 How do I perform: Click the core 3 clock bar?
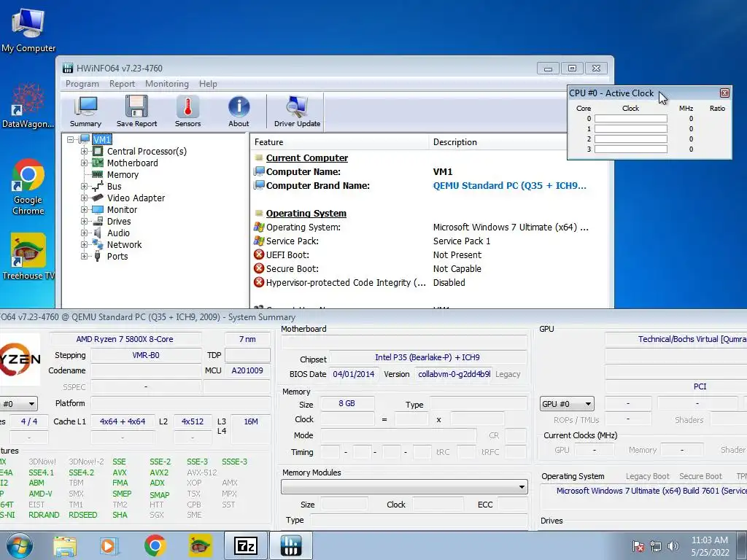[x=631, y=149]
